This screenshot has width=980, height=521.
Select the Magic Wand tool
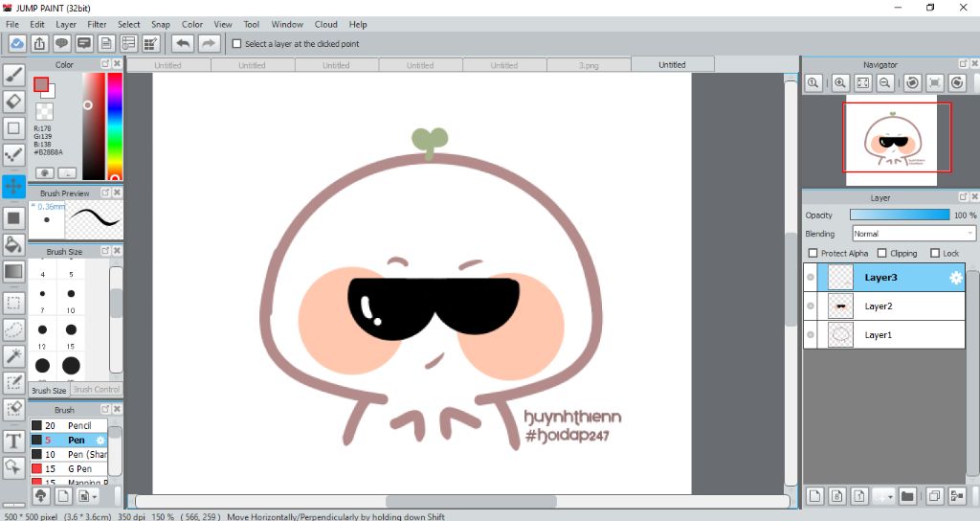(x=13, y=356)
